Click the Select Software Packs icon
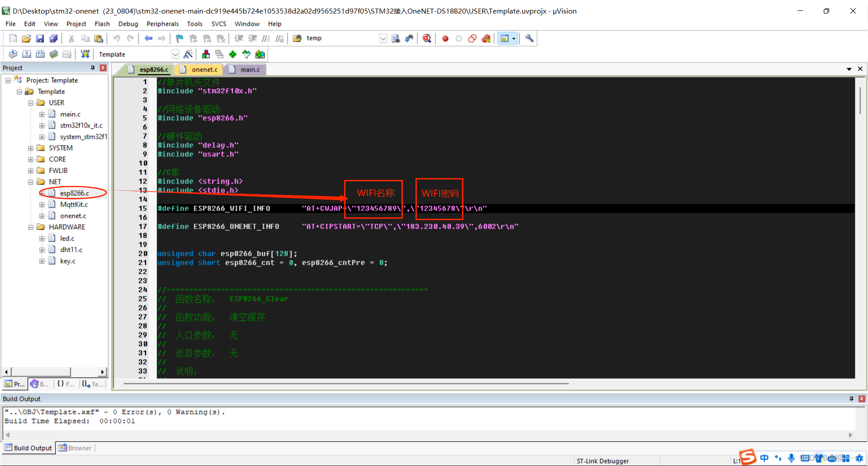868x466 pixels. click(247, 54)
